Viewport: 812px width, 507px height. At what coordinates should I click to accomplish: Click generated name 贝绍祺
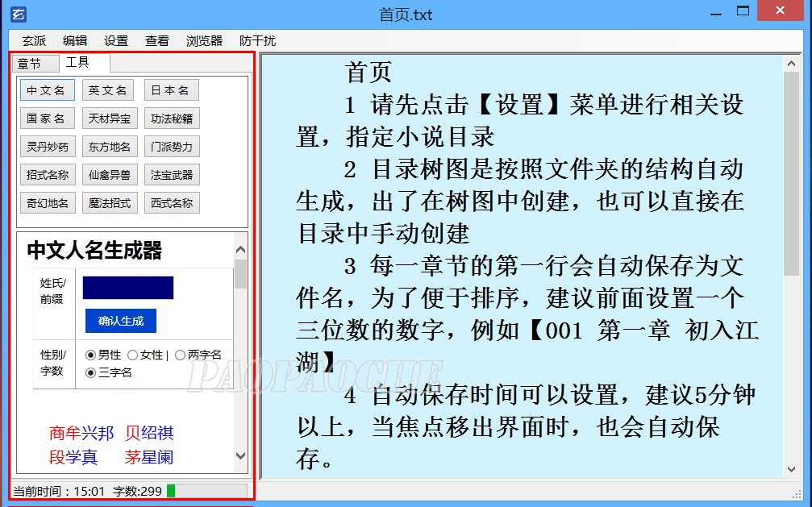[149, 433]
